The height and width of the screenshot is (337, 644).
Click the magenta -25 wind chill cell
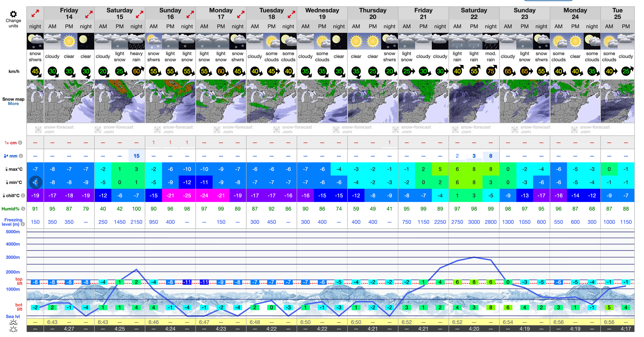tap(187, 196)
